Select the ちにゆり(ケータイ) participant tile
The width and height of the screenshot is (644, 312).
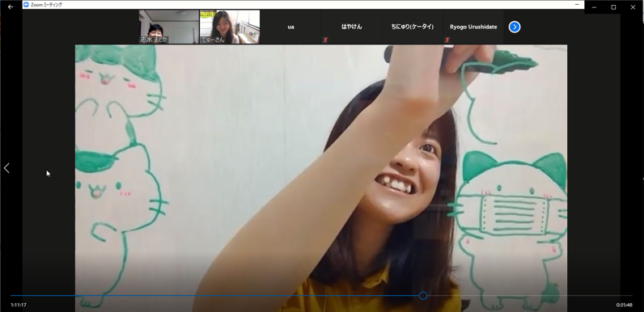click(x=413, y=27)
